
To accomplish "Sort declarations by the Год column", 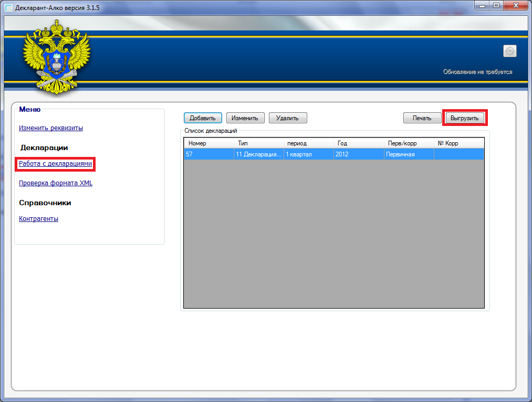I will 357,143.
